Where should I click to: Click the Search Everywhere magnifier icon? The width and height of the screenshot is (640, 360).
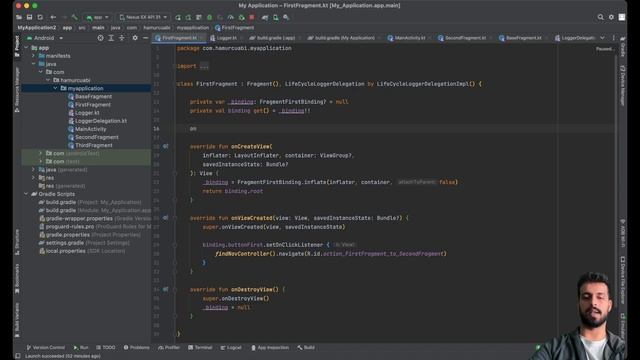tap(600, 17)
